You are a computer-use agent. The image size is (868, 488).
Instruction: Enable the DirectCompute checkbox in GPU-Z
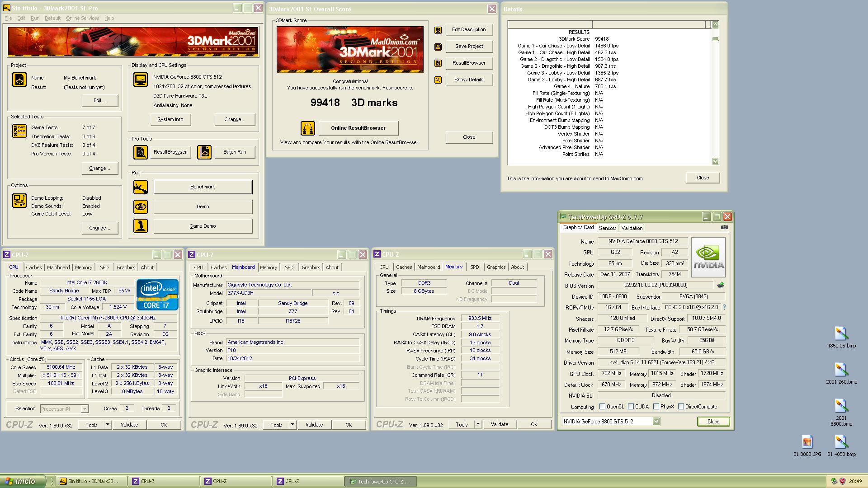tap(681, 407)
